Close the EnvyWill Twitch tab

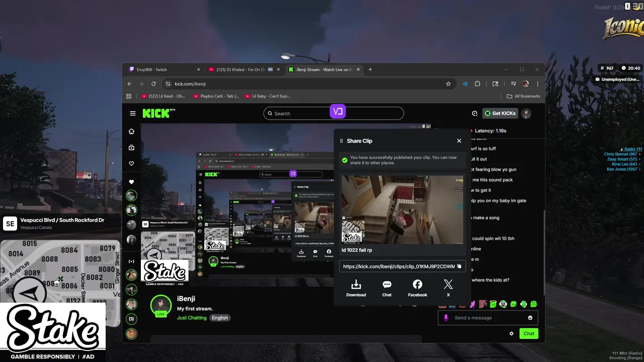pyautogui.click(x=198, y=69)
